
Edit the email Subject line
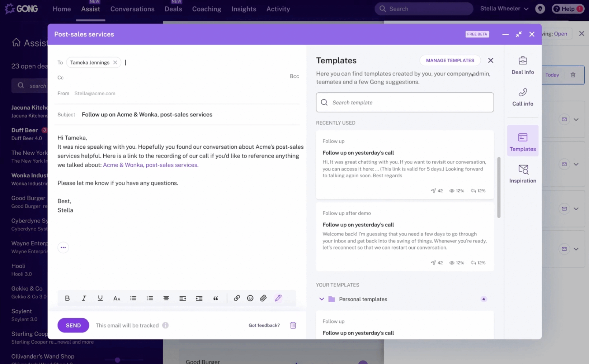[147, 115]
